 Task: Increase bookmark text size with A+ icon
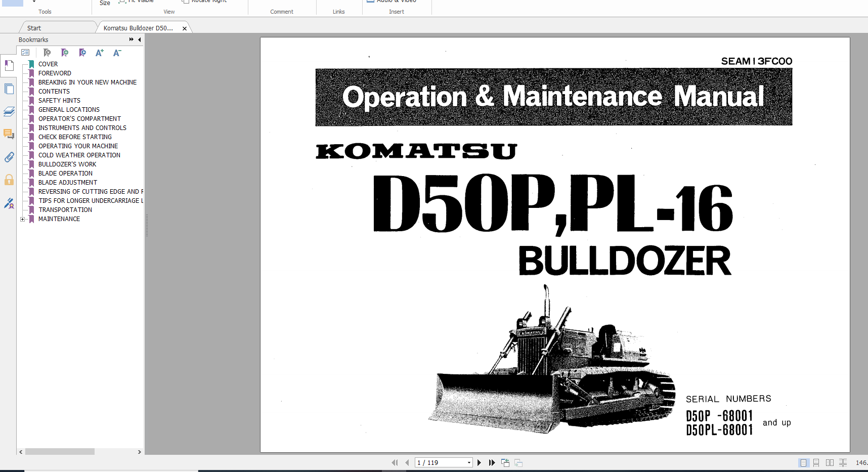pos(99,53)
